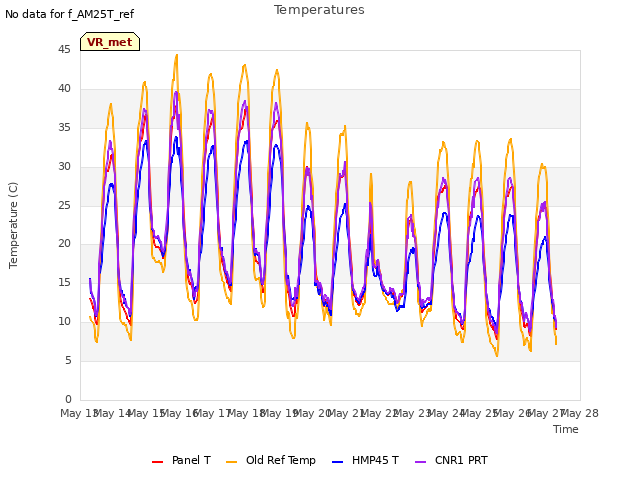Screen dimensions: 640x480
Task: Click the May 16 x-axis label
Action: tap(180, 413)
